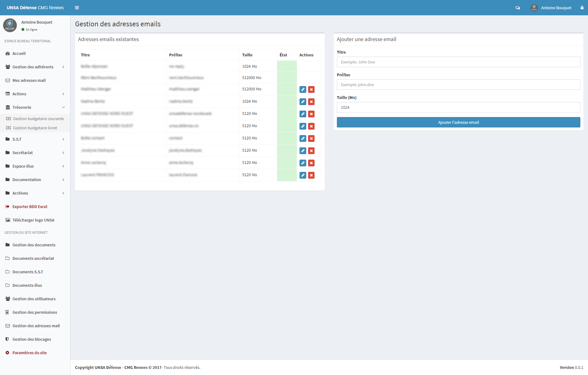Edit the last table row email
This screenshot has width=588, height=375.
303,175
